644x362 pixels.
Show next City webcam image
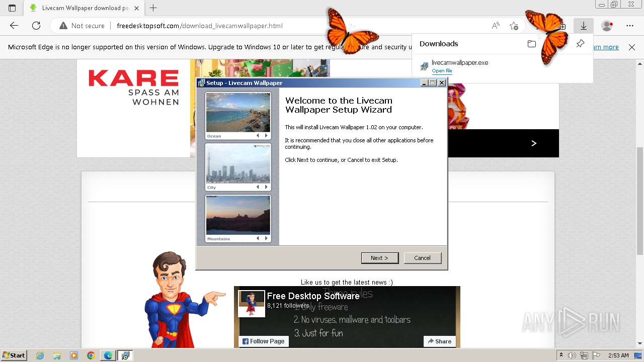[266, 187]
